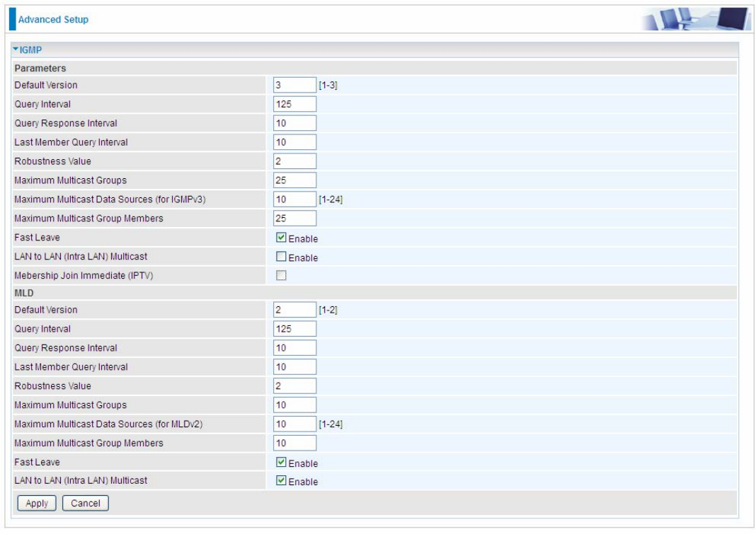Screen dimensions: 756x534
Task: Click the Mebership Join Immediate (IPTV) label
Action: click(84, 276)
